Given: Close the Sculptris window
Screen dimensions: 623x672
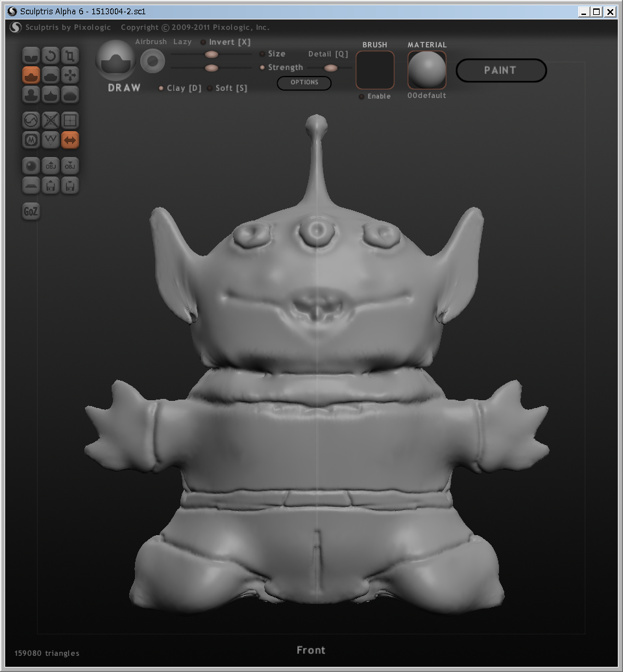Looking at the screenshot, I should tap(610, 12).
